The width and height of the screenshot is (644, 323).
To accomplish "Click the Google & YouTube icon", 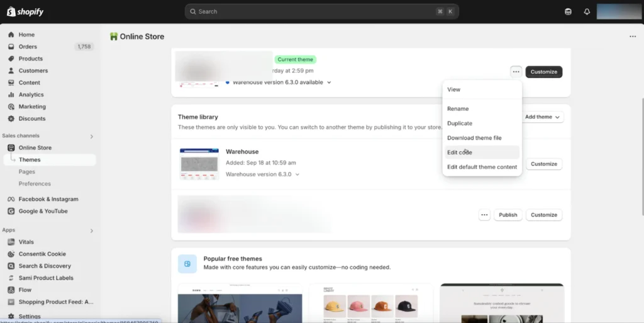I will 11,211.
